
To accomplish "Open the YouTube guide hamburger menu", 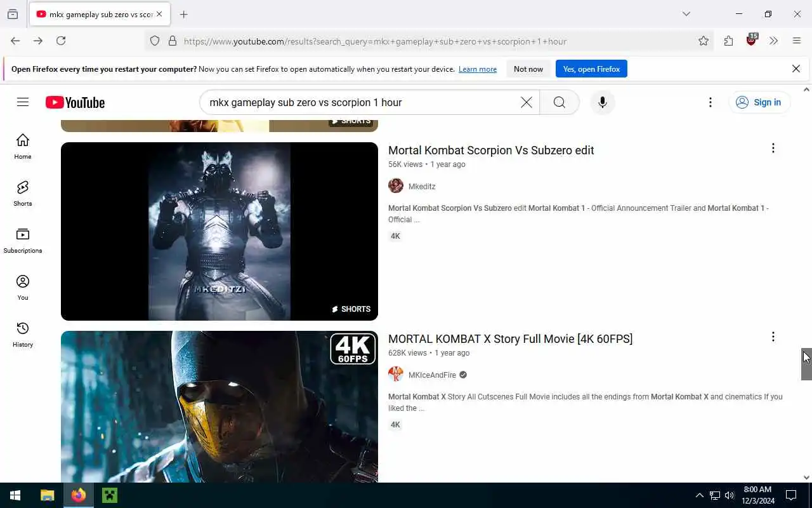I will 23,102.
